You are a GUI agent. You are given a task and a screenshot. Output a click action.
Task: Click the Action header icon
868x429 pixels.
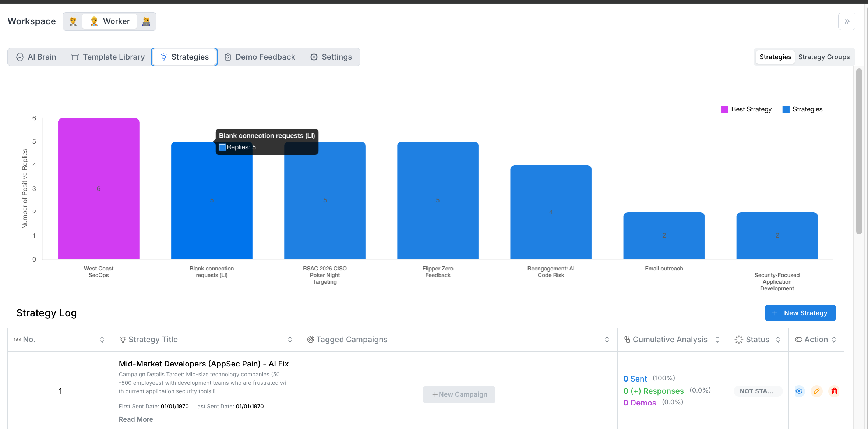(x=798, y=340)
